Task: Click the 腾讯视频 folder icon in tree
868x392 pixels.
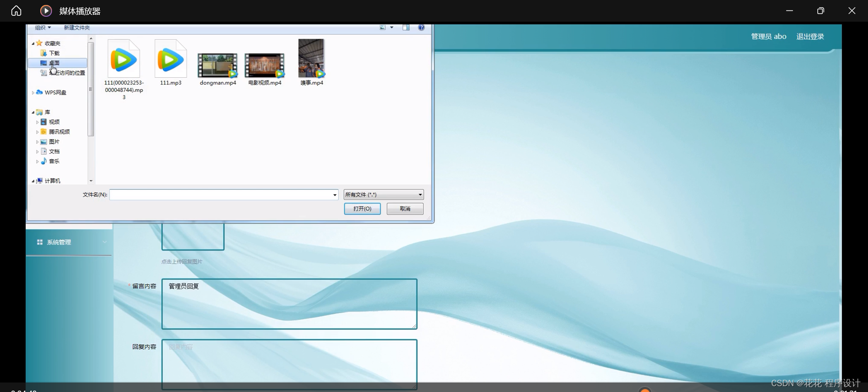Action: click(x=44, y=132)
